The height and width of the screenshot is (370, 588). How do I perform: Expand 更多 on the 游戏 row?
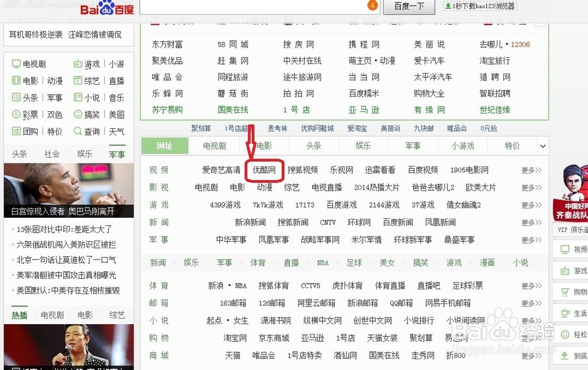pos(532,205)
